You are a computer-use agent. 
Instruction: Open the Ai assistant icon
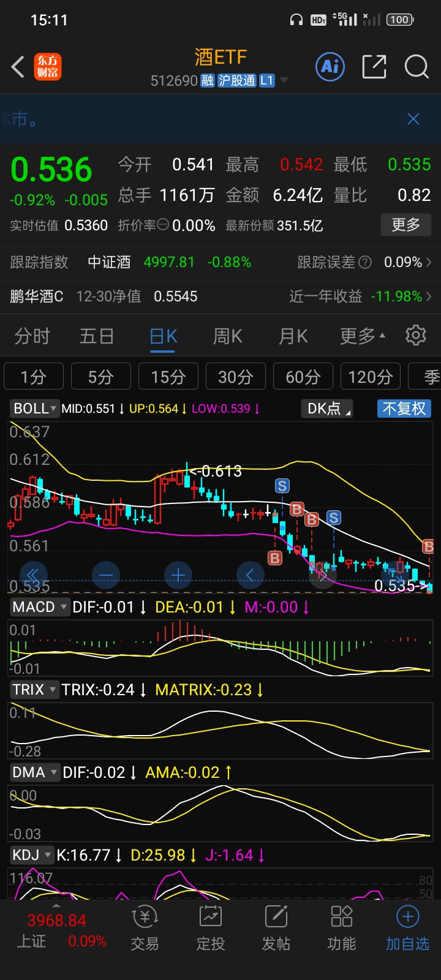point(330,66)
